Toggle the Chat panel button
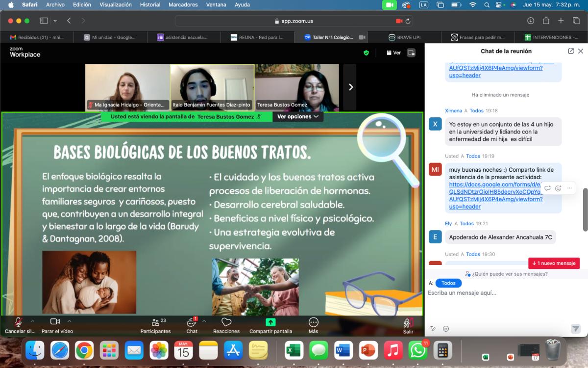 coord(192,322)
